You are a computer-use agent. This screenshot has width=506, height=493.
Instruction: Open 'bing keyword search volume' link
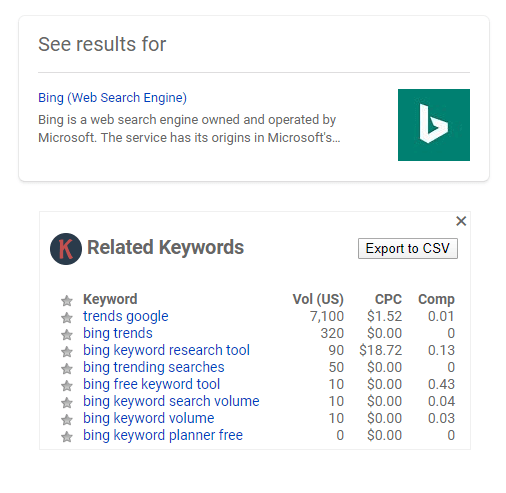pos(171,401)
